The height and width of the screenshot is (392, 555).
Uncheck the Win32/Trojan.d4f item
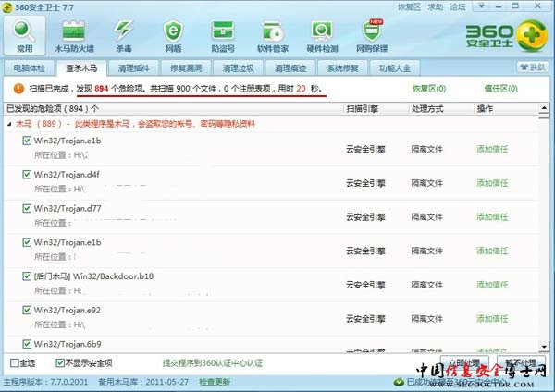tap(27, 175)
